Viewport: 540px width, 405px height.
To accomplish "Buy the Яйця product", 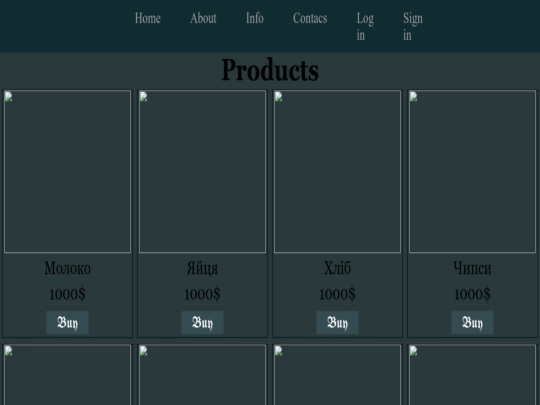I will tap(202, 323).
